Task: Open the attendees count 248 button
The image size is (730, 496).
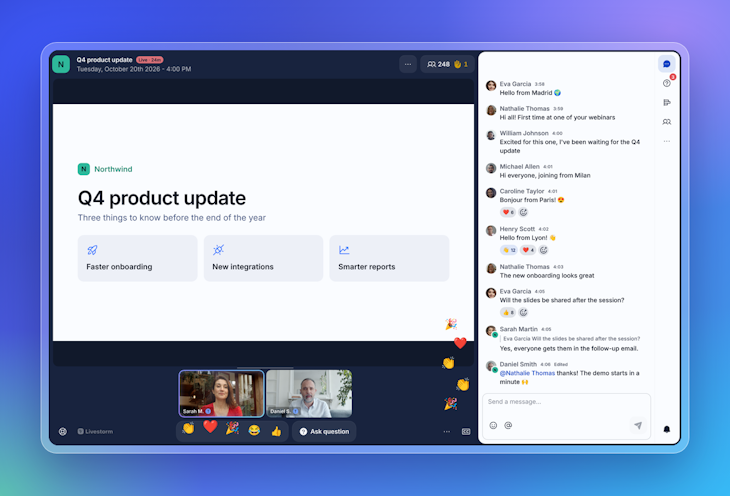Action: click(439, 64)
